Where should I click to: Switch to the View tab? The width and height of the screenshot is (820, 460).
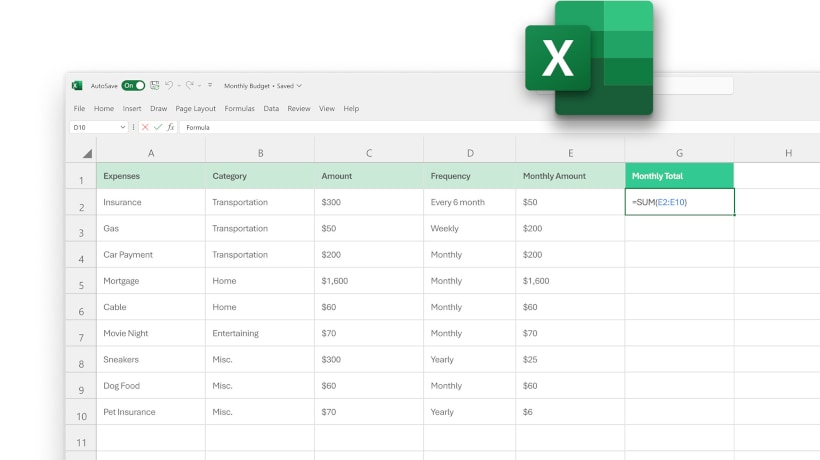tap(327, 109)
